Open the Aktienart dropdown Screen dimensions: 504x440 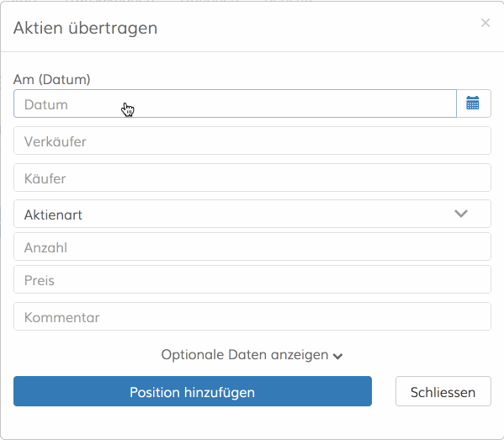coord(252,214)
